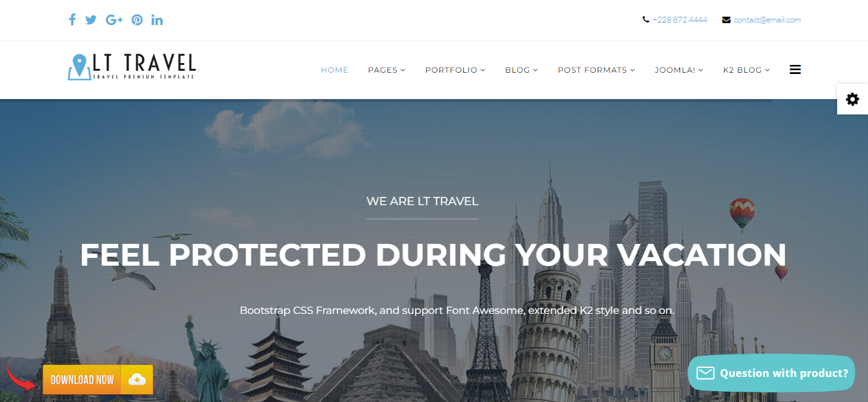Expand the Pages dropdown menu
Image resolution: width=868 pixels, height=402 pixels.
(387, 69)
